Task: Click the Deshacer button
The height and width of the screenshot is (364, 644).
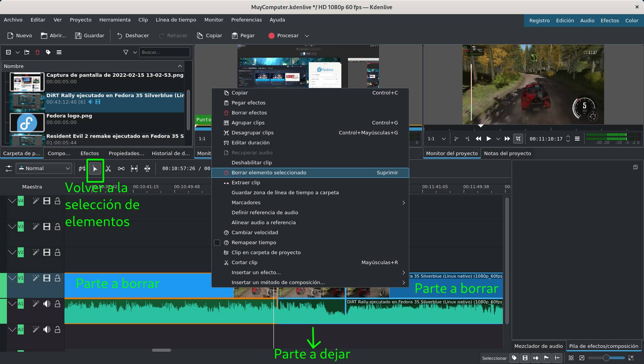Action: coord(133,36)
